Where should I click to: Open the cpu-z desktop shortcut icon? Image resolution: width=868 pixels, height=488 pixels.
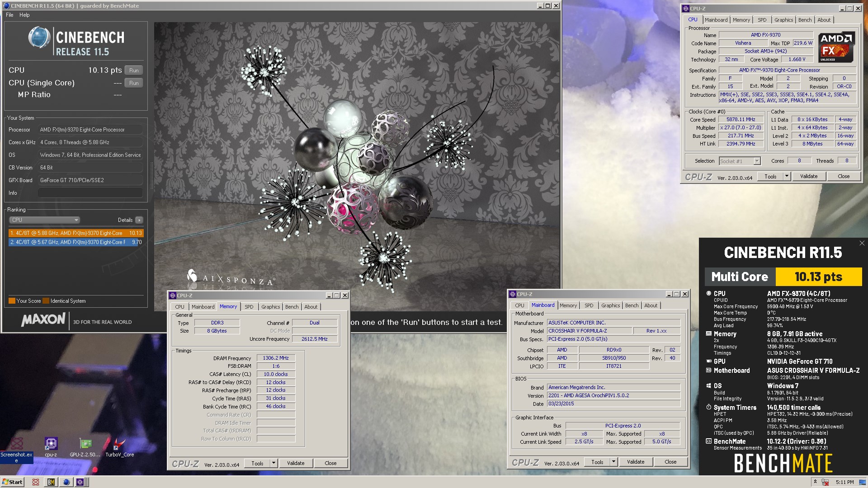pos(51,447)
